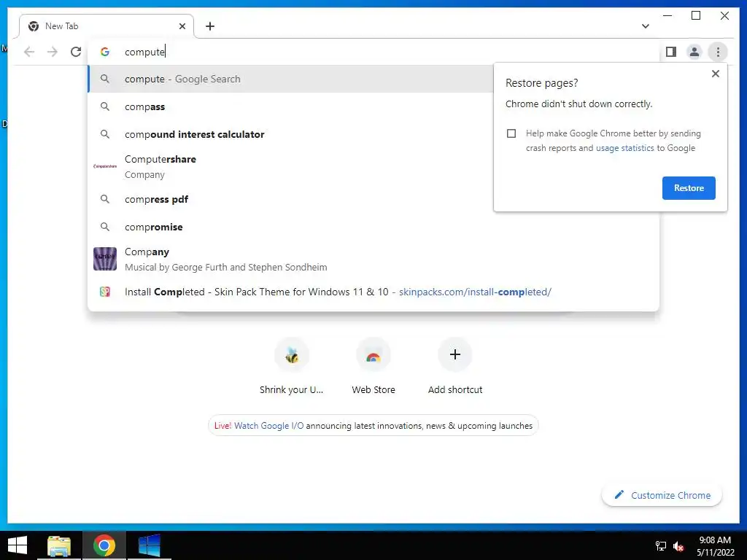Close the New Tab tab

(182, 26)
